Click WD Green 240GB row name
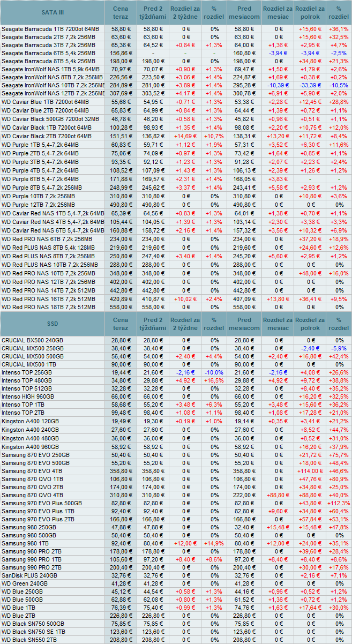The width and height of the screenshot is (352, 644). (x=25, y=583)
